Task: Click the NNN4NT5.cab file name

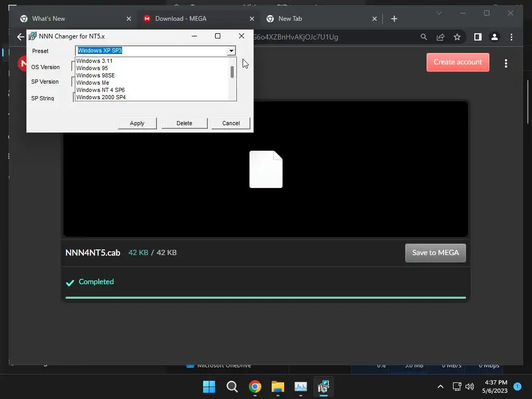Action: point(92,253)
